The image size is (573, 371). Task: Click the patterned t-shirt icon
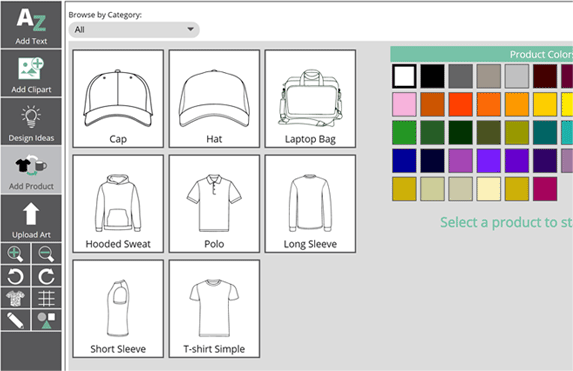(x=15, y=298)
